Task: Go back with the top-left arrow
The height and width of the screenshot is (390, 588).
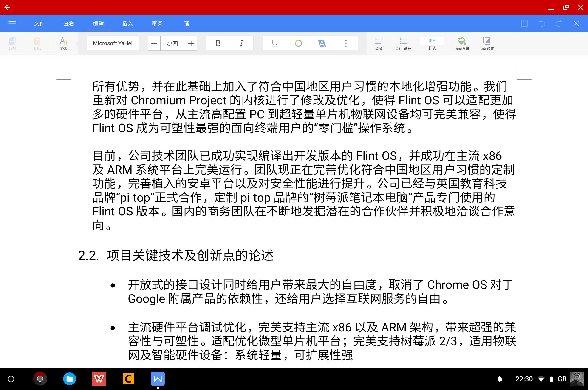Action: coord(8,7)
